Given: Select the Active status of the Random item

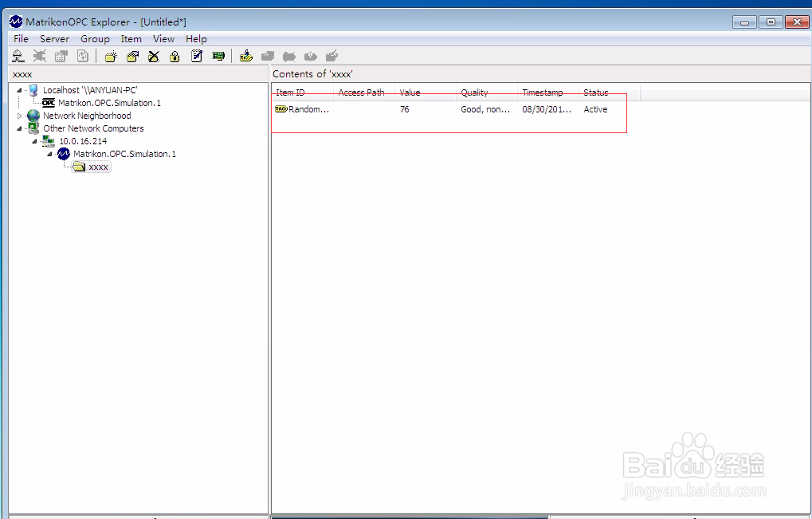Looking at the screenshot, I should (595, 109).
